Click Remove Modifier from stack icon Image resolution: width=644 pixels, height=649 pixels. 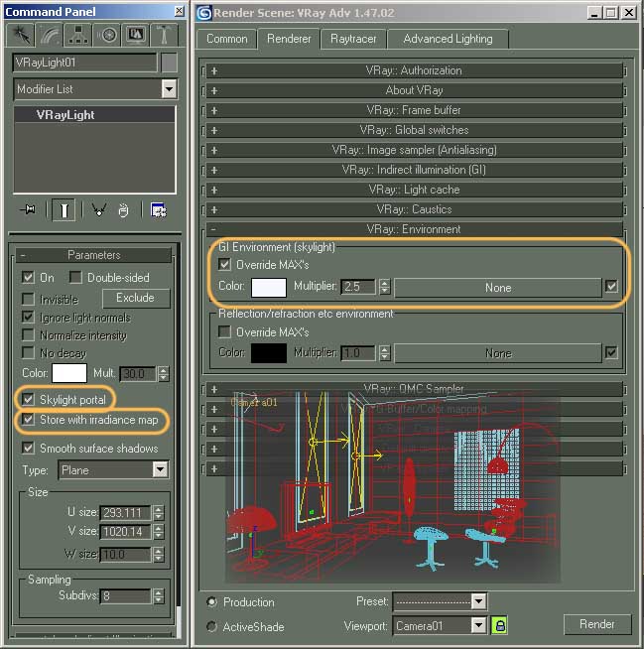(123, 210)
